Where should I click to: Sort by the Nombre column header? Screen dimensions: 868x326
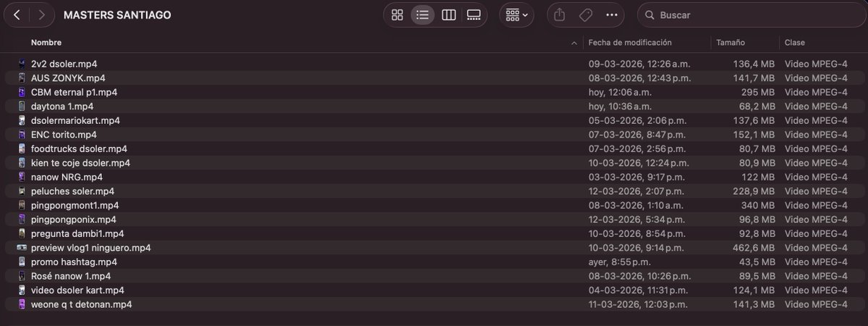coord(46,43)
